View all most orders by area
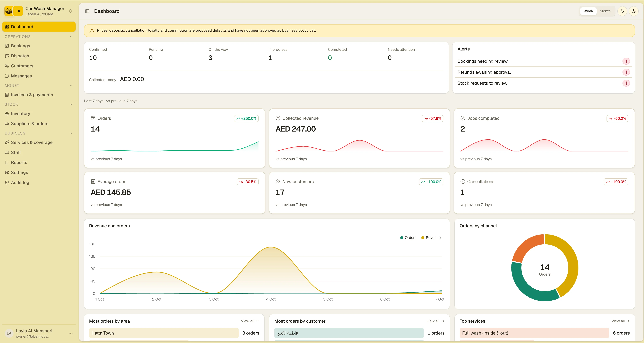This screenshot has height=343, width=644. pyautogui.click(x=250, y=321)
